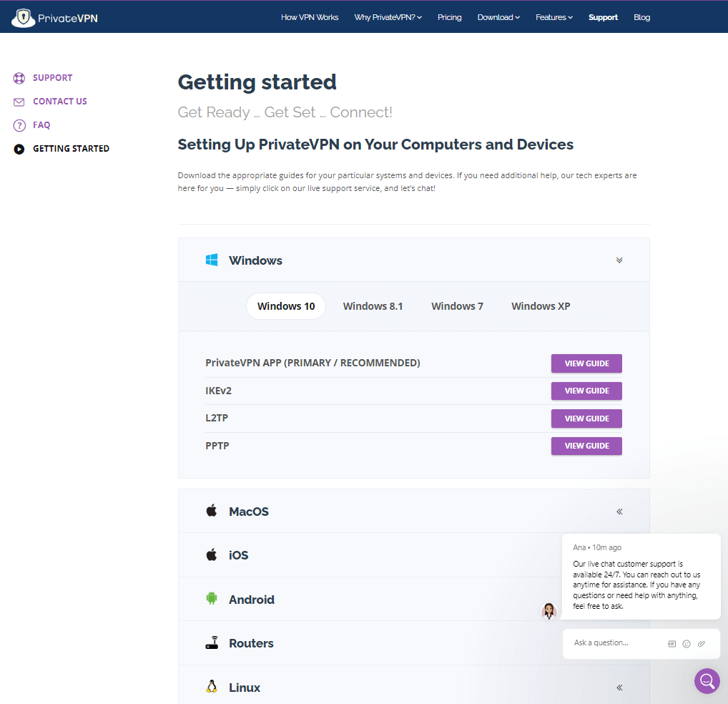Switch to the Windows XP tab
Viewport: 728px width, 704px height.
point(541,306)
